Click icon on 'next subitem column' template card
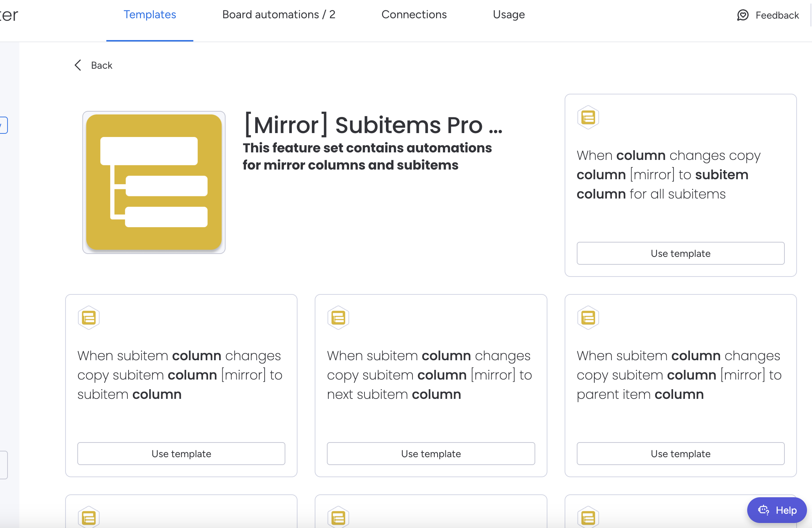 338,318
